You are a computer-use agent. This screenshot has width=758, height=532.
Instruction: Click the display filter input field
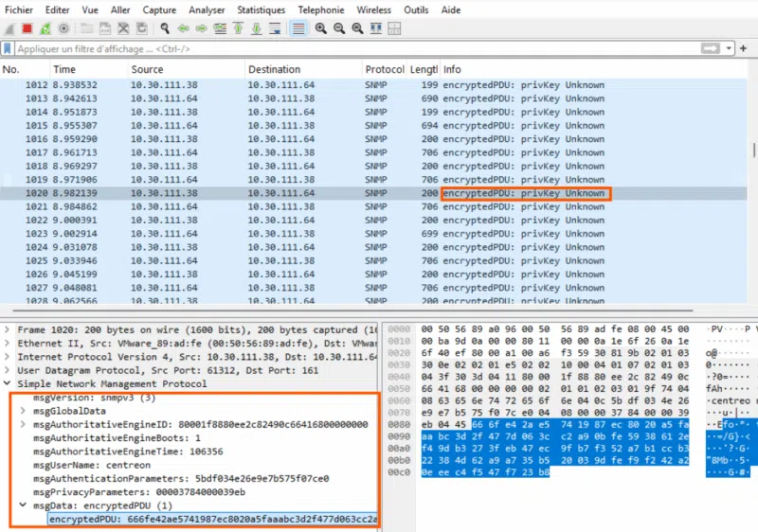coord(351,48)
